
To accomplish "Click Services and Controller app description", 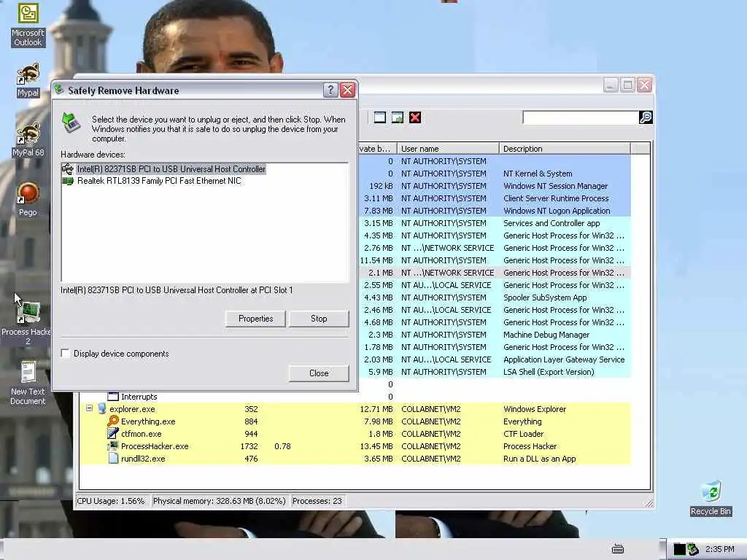I will click(551, 223).
